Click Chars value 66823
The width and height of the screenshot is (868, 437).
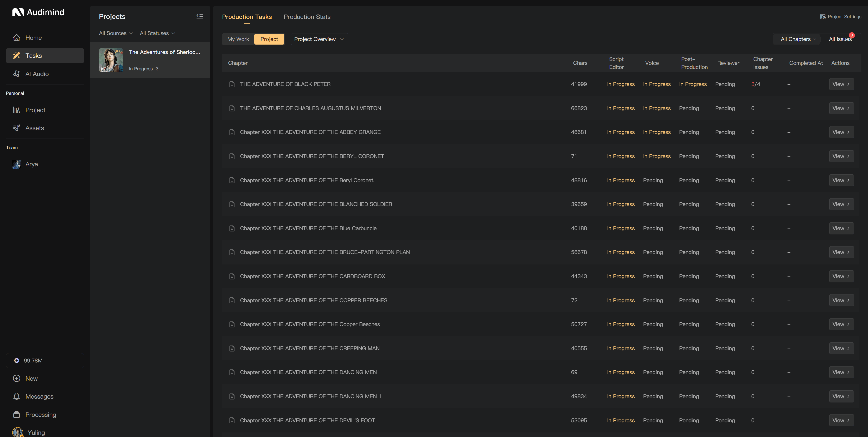point(579,108)
